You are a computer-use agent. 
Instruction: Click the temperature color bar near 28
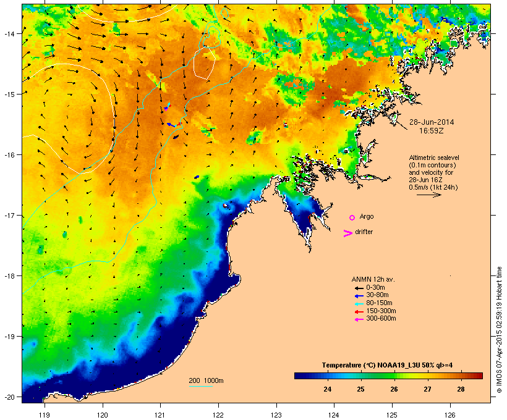coord(461,376)
